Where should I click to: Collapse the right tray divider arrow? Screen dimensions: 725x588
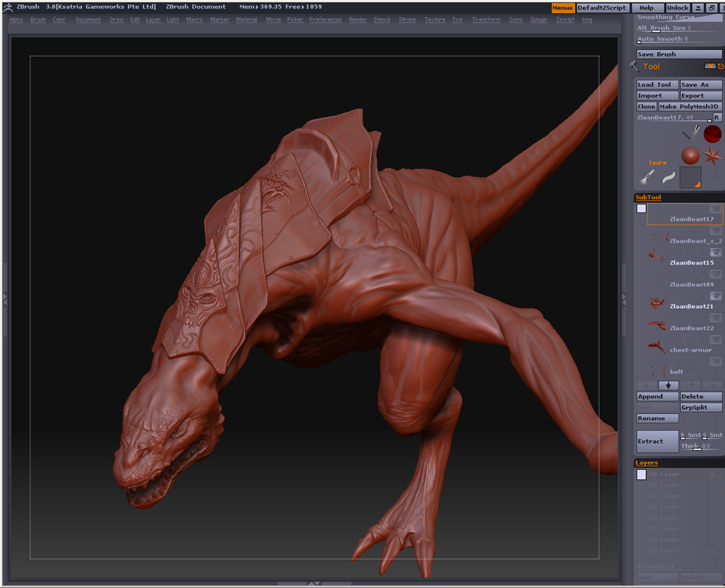point(623,299)
